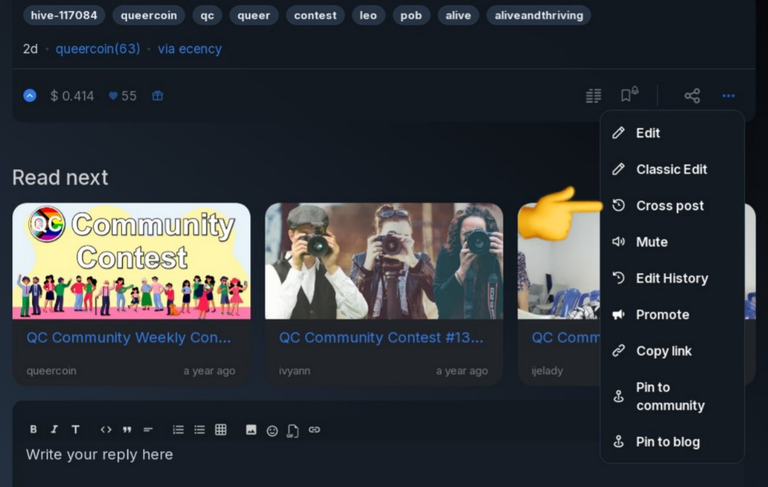This screenshot has height=487, width=768.
Task: Select Pin to blog option
Action: coord(667,442)
